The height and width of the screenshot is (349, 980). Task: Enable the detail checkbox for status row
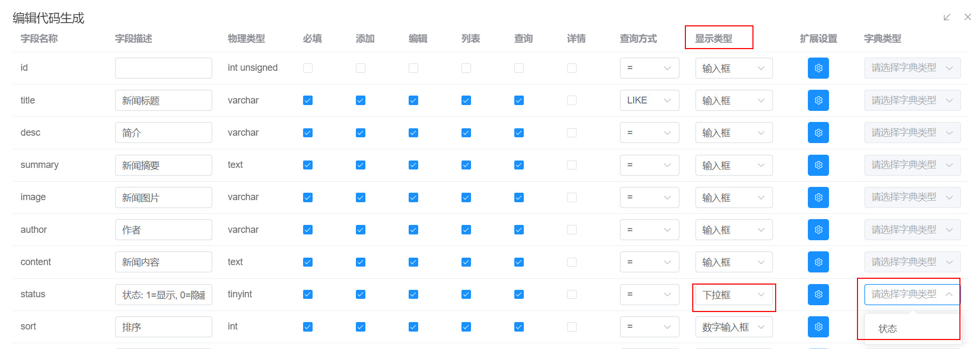tap(572, 295)
